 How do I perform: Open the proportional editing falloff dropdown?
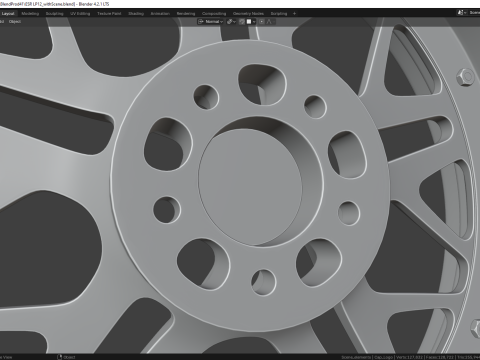[x=270, y=22]
